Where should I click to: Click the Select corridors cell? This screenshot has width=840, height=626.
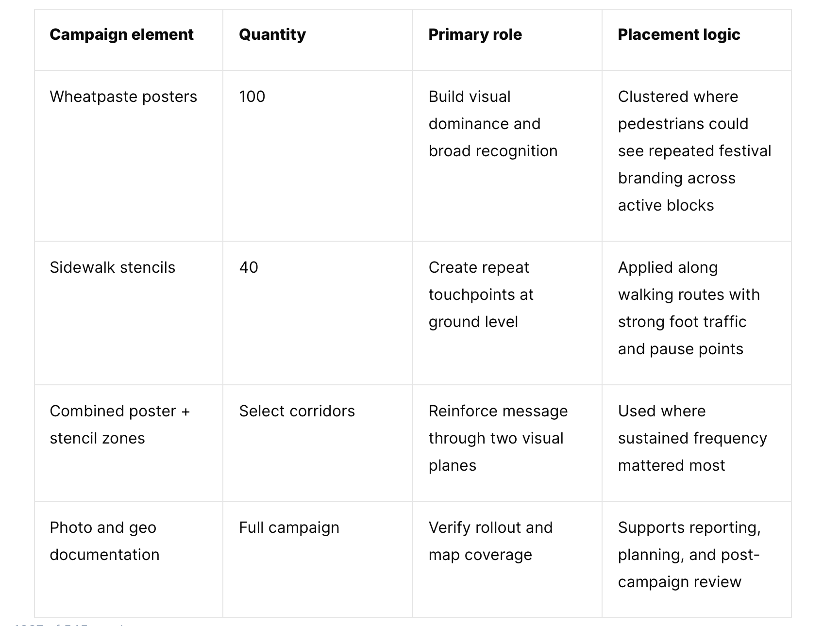click(x=318, y=443)
